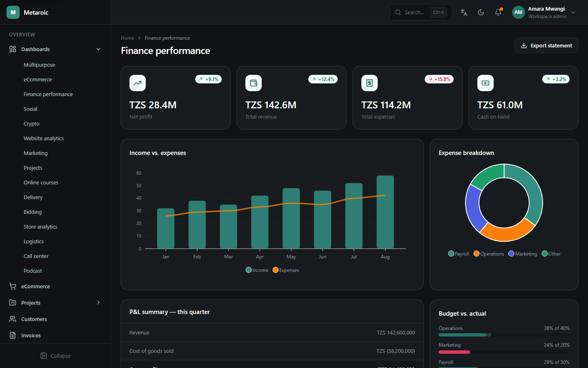This screenshot has height=368, width=588.
Task: Open Online courses dashboard
Action: point(41,182)
